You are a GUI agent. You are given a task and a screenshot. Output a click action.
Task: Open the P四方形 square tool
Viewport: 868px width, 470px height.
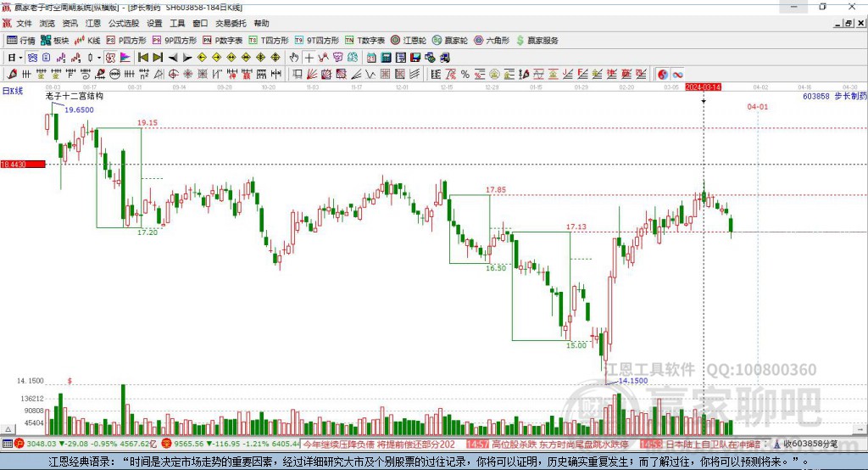pyautogui.click(x=126, y=41)
